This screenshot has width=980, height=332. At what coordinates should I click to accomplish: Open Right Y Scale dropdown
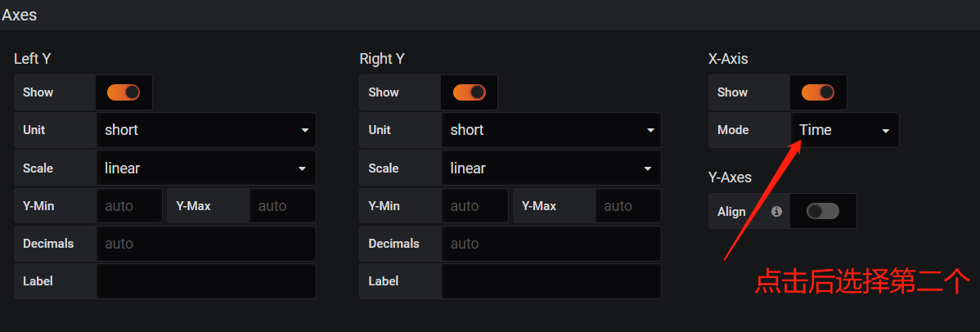pyautogui.click(x=551, y=168)
